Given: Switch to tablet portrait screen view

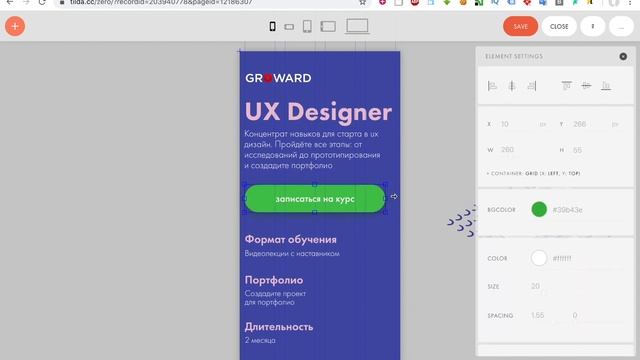Looking at the screenshot, I should pos(307,27).
